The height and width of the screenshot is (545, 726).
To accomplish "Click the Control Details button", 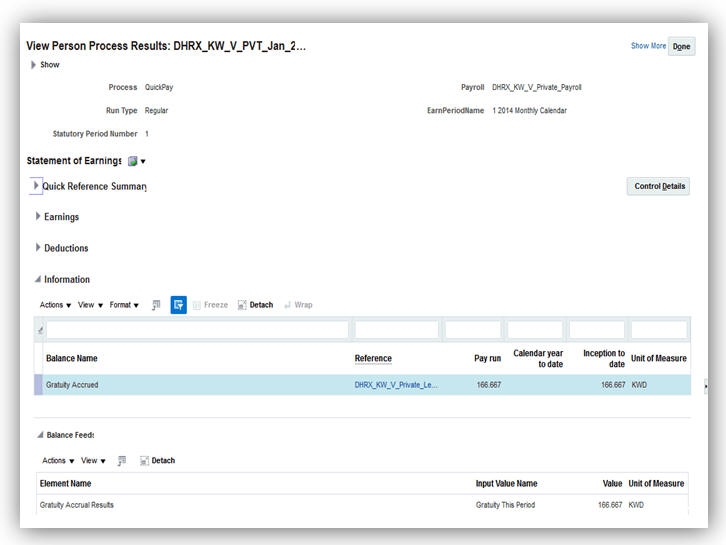I will click(658, 186).
